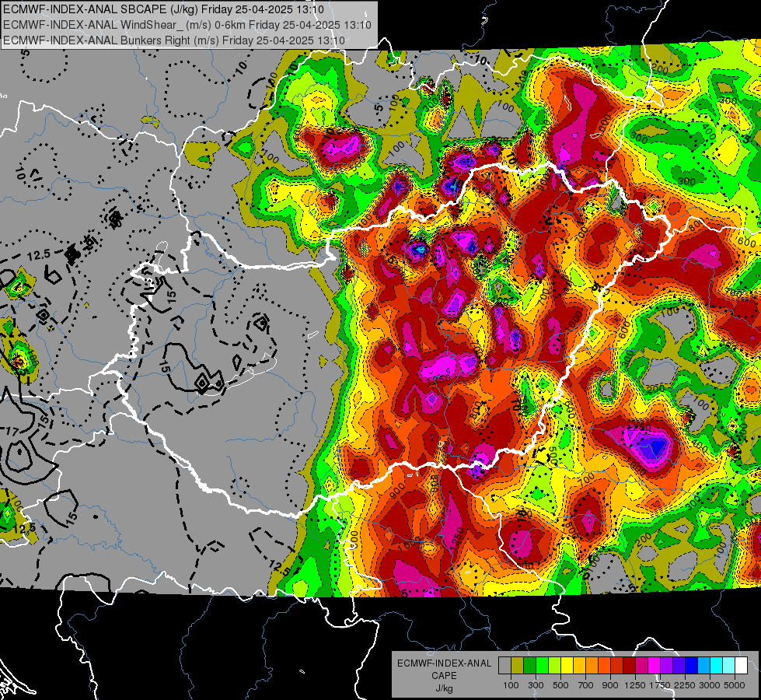Viewport: 761px width, 700px height.
Task: Click the J/kg unit label in legend
Action: (444, 689)
